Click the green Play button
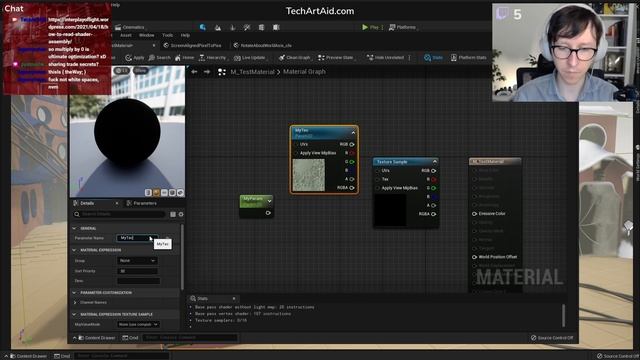The width and height of the screenshot is (640, 360). pos(370,27)
